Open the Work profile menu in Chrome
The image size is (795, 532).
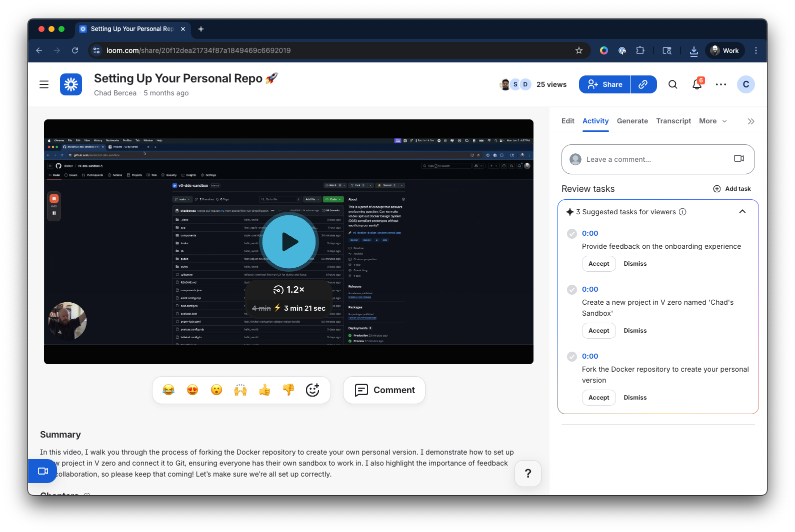[x=725, y=50]
